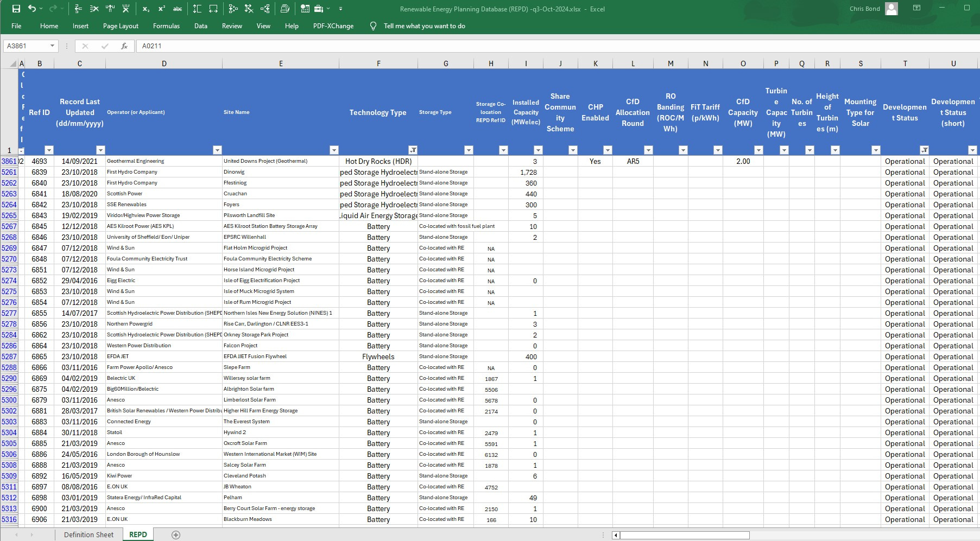
Task: Open the CHP Enabled filter dropdown
Action: 608,150
